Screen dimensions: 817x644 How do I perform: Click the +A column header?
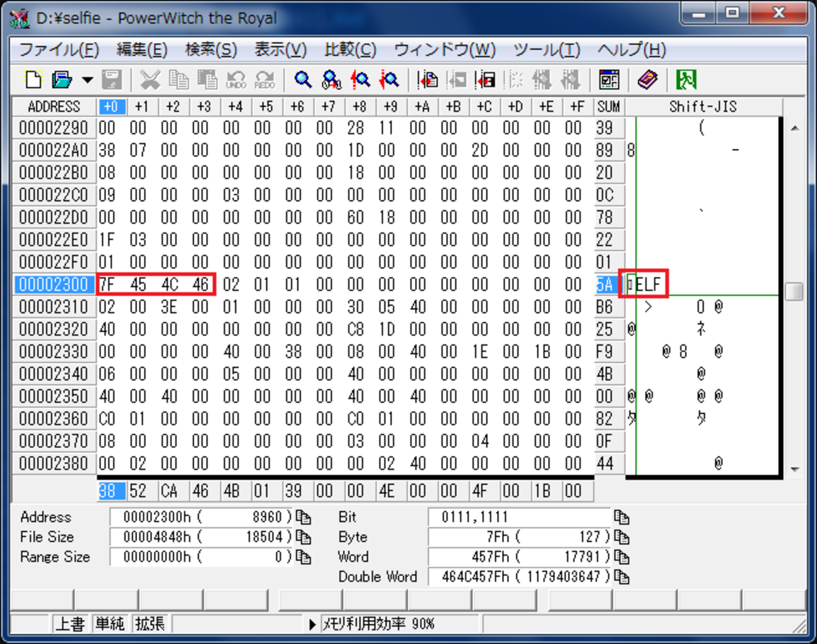[422, 107]
